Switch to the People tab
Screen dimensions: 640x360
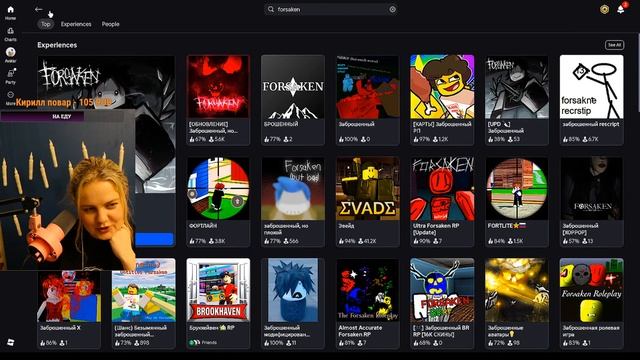[111, 24]
